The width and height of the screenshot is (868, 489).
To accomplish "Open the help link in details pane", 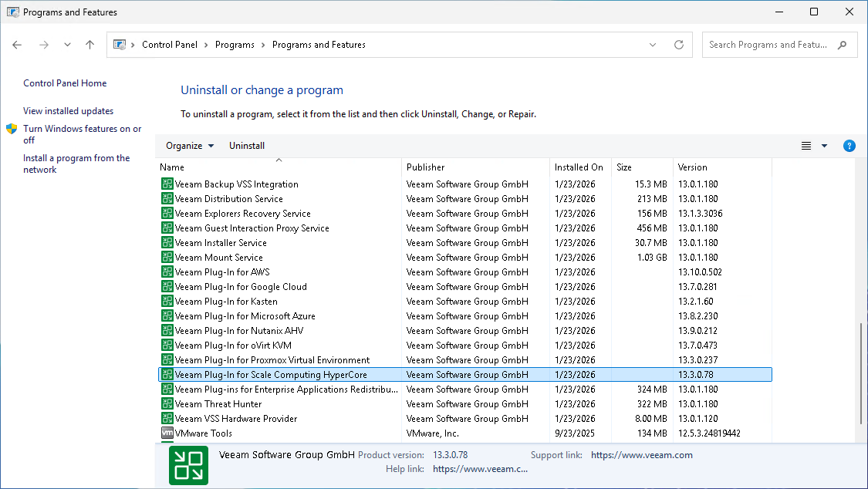I will [x=480, y=469].
